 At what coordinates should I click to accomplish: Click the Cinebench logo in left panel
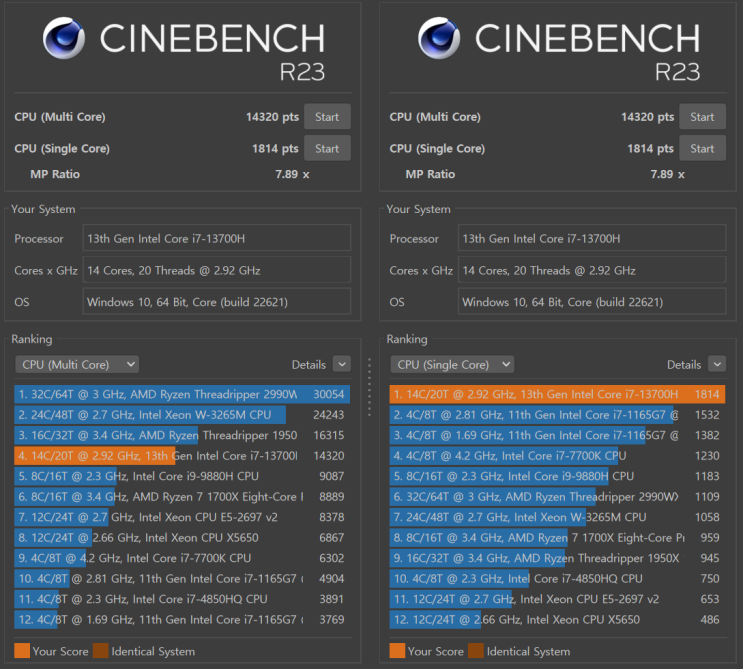[x=62, y=38]
